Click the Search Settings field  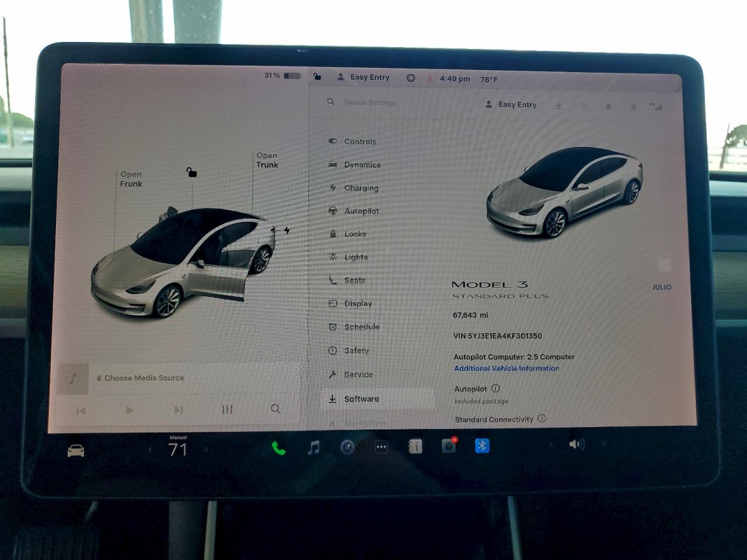(x=370, y=102)
